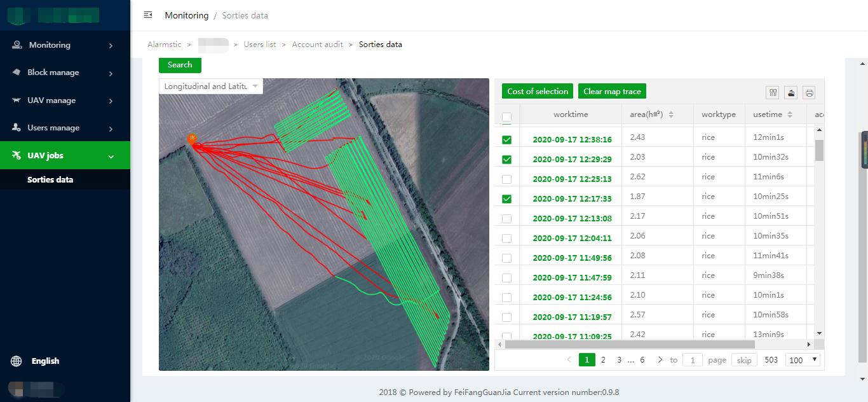Viewport: 868px width, 402px height.
Task: Toggle the select-all checkbox in the table header
Action: (506, 118)
